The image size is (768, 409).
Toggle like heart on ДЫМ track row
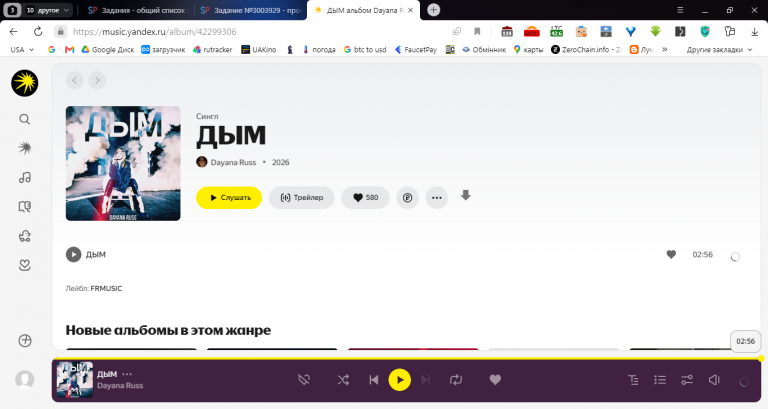pyautogui.click(x=671, y=254)
